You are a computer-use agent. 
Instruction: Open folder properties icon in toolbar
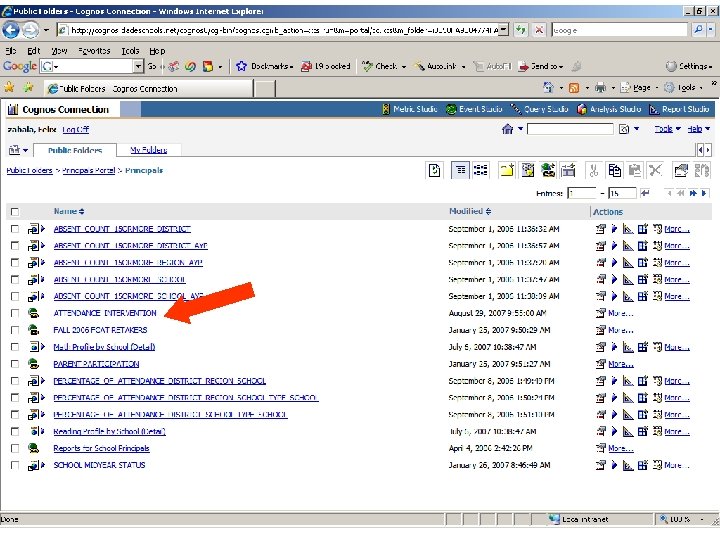pyautogui.click(x=681, y=171)
